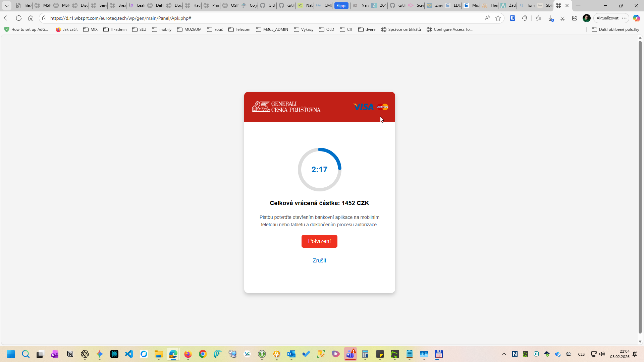Click the address bar URL field

point(265,18)
